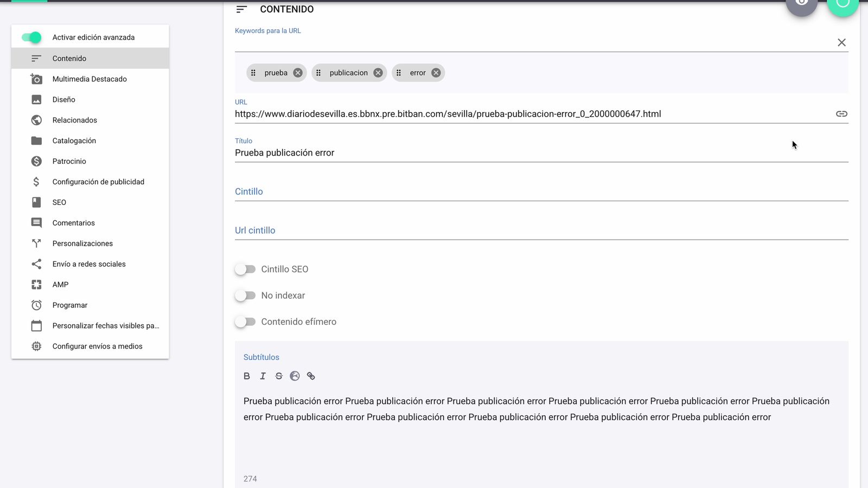Click Envío a redes sociales share icon
The height and width of the screenshot is (488, 868).
tap(36, 264)
